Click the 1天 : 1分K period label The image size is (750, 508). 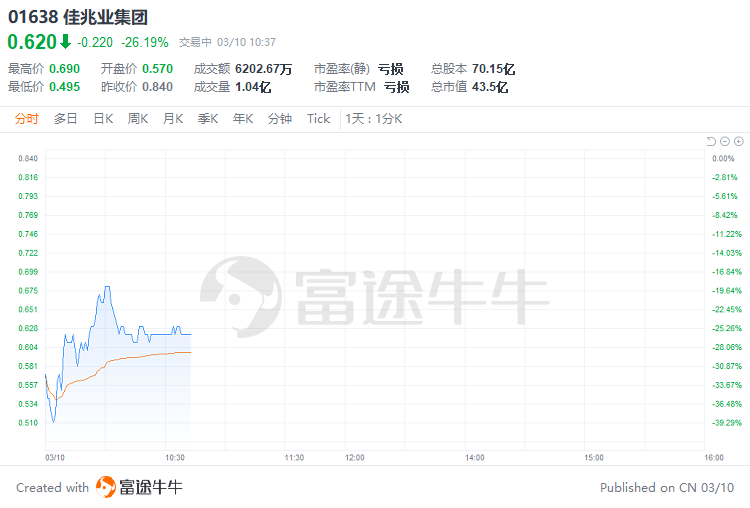pos(374,119)
